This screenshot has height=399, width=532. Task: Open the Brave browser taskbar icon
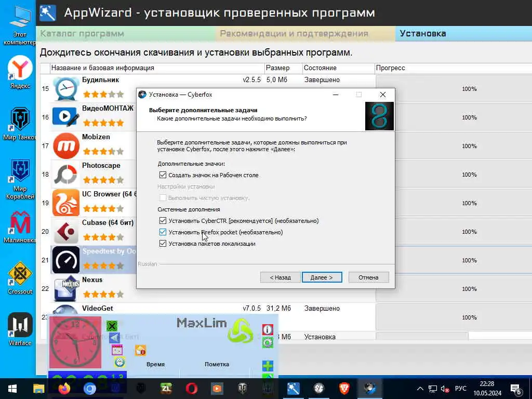(x=344, y=388)
